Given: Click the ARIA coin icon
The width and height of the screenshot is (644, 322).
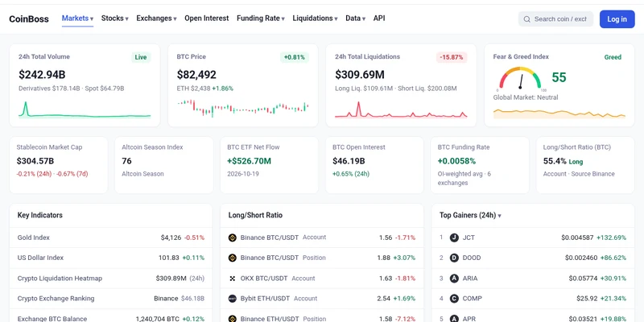Looking at the screenshot, I should pyautogui.click(x=454, y=279).
